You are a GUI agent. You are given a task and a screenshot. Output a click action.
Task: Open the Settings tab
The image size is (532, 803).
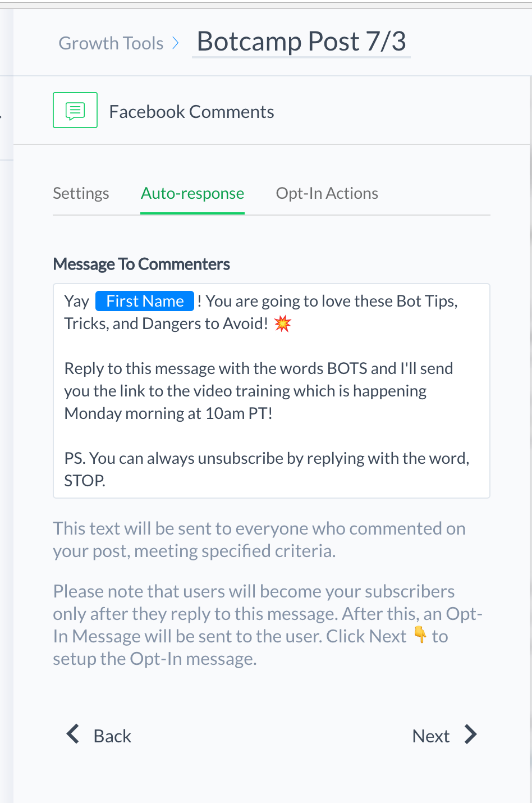point(81,193)
